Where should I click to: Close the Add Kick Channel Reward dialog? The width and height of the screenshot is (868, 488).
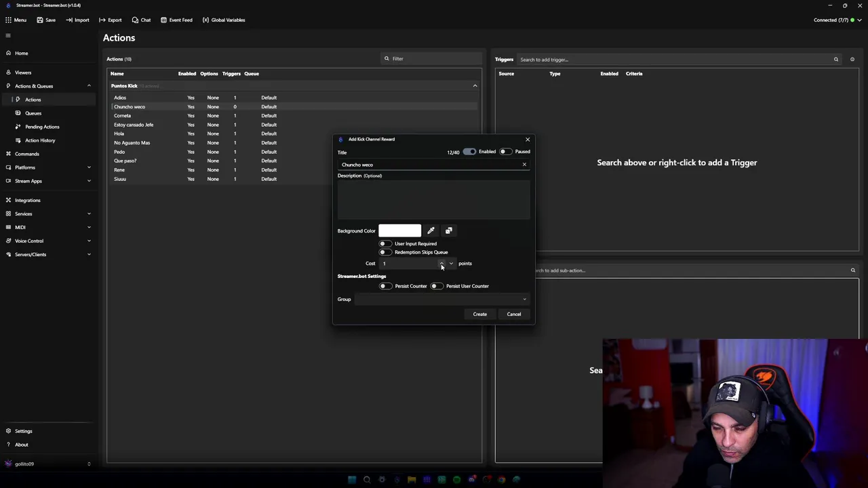point(528,140)
